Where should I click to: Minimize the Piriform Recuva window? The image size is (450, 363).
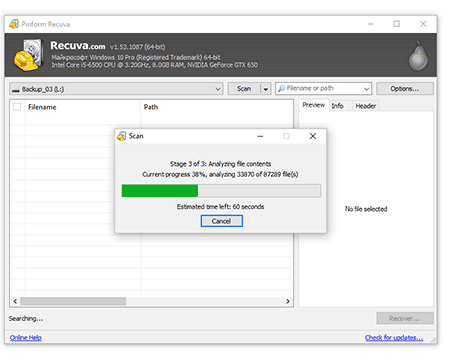click(371, 24)
